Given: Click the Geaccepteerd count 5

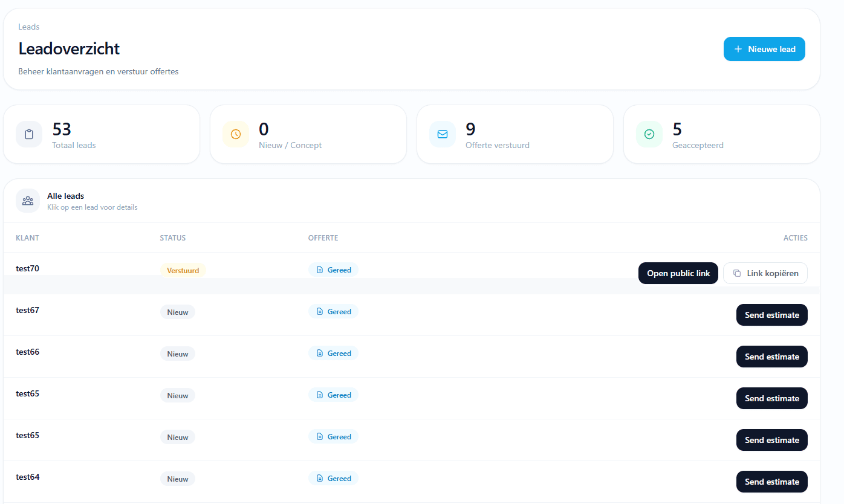Looking at the screenshot, I should (x=677, y=129).
